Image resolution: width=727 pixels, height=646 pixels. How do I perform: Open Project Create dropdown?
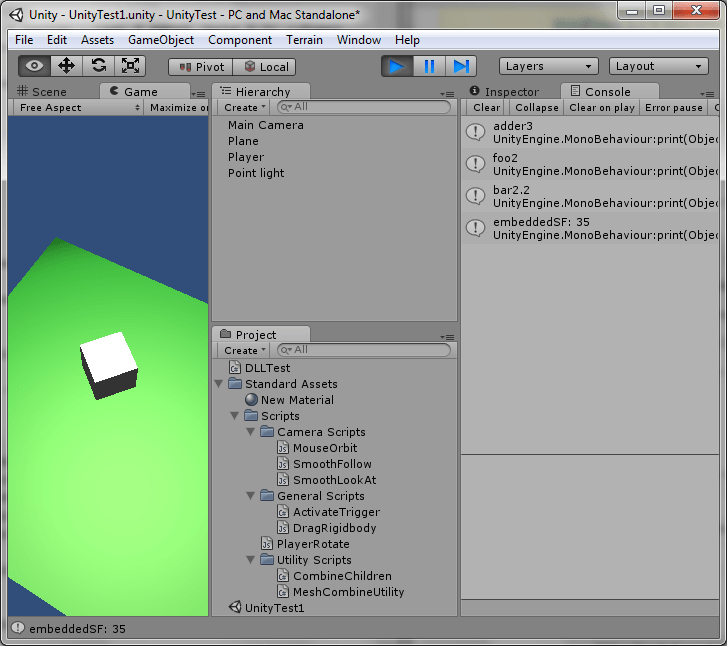pyautogui.click(x=244, y=351)
